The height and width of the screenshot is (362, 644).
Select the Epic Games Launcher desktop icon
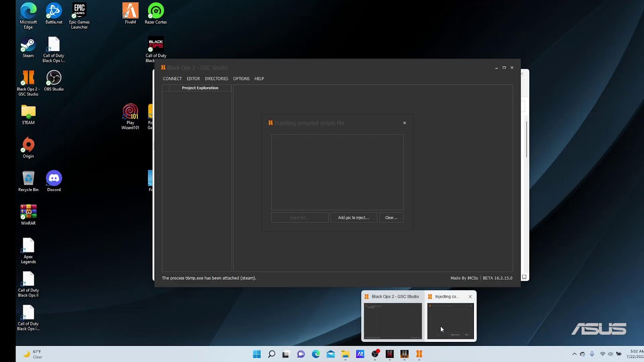(x=79, y=16)
